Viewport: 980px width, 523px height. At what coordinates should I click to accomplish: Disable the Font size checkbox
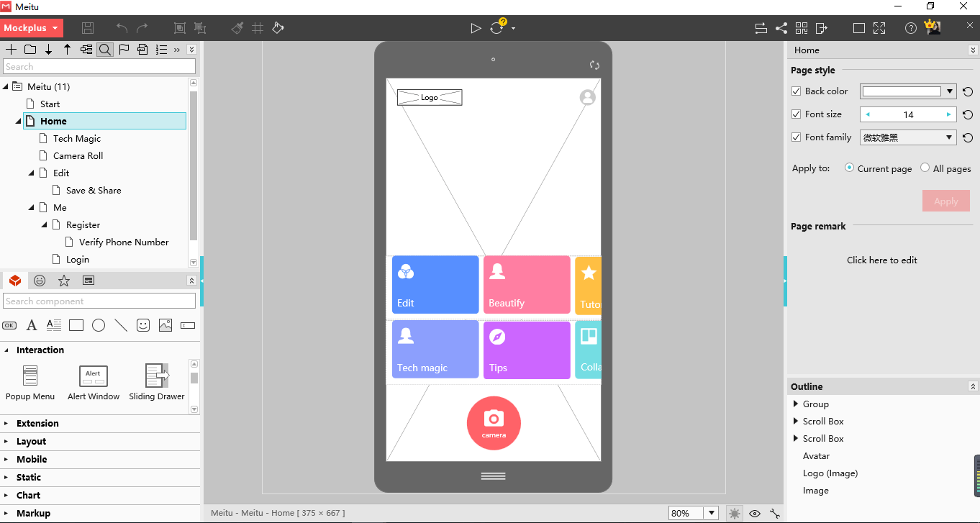coord(796,114)
